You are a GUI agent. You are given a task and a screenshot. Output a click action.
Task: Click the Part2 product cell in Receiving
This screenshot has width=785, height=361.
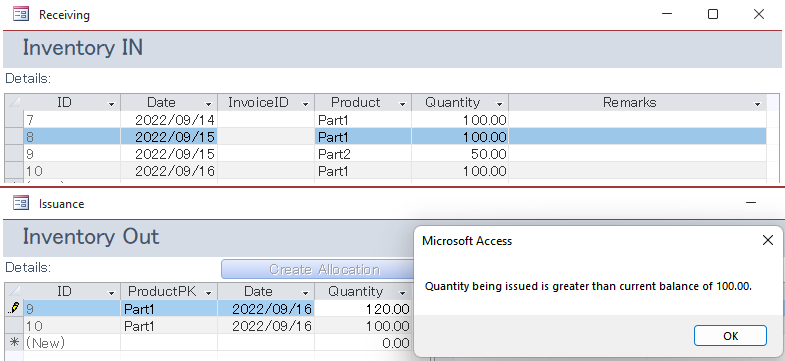(x=363, y=154)
